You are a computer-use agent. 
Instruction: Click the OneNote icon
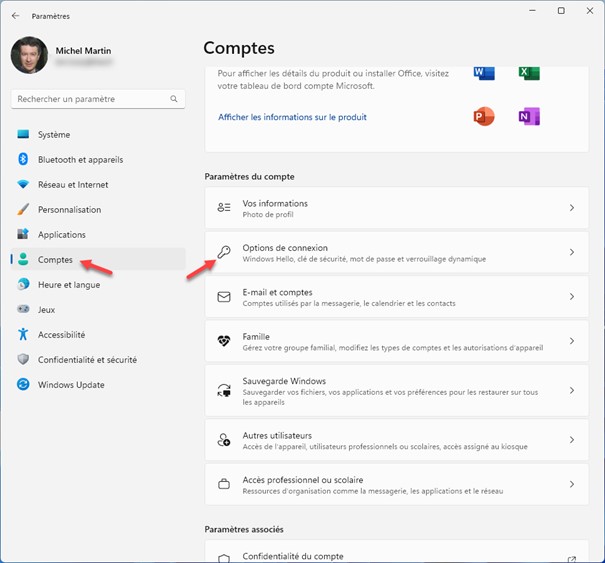(x=529, y=117)
